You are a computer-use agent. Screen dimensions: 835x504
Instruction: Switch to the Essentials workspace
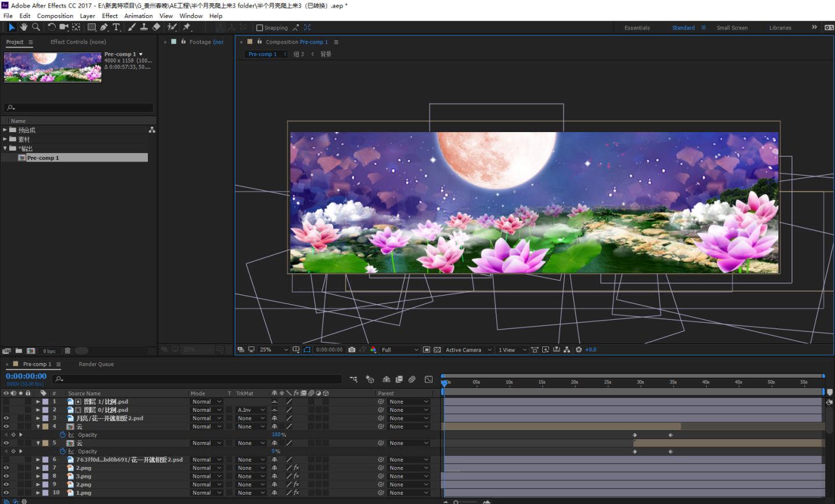click(x=637, y=28)
